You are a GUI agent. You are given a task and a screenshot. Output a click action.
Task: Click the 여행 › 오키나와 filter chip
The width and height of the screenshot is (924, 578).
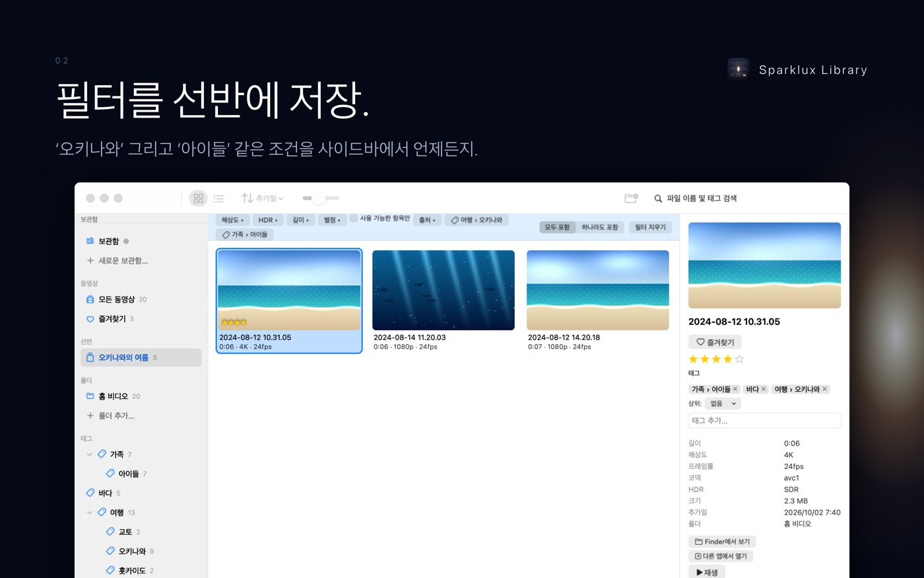(477, 220)
